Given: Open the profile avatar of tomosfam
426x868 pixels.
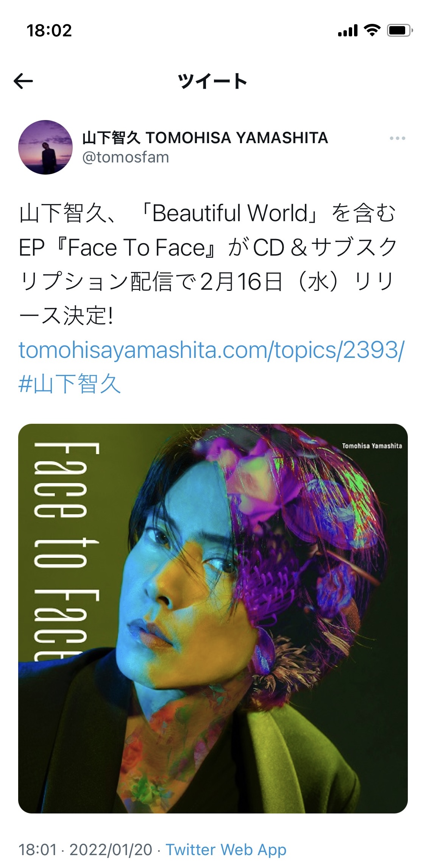Looking at the screenshot, I should (x=45, y=147).
